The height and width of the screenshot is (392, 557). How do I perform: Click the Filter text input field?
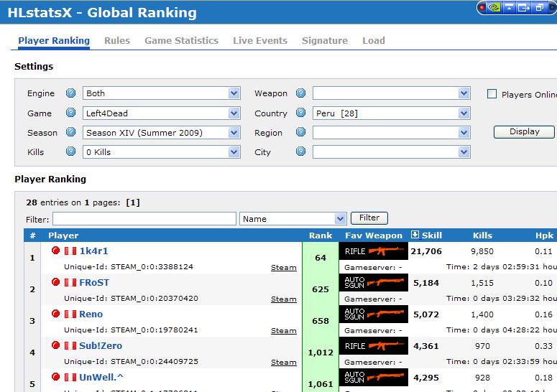coord(144,218)
